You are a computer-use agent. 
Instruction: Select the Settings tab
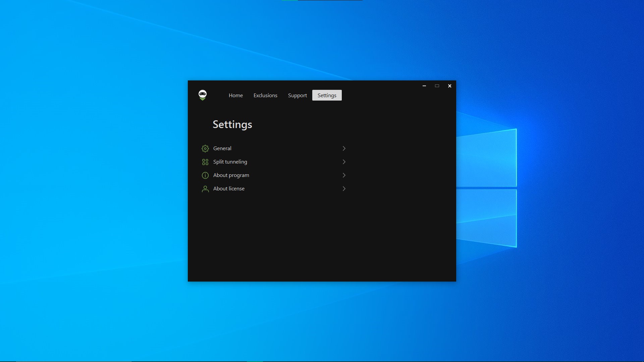(x=327, y=96)
